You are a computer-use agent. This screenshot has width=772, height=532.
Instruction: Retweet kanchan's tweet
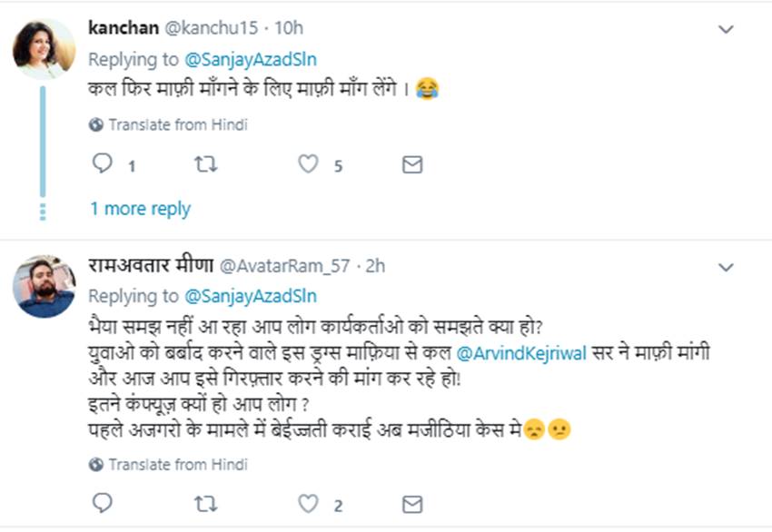(206, 164)
